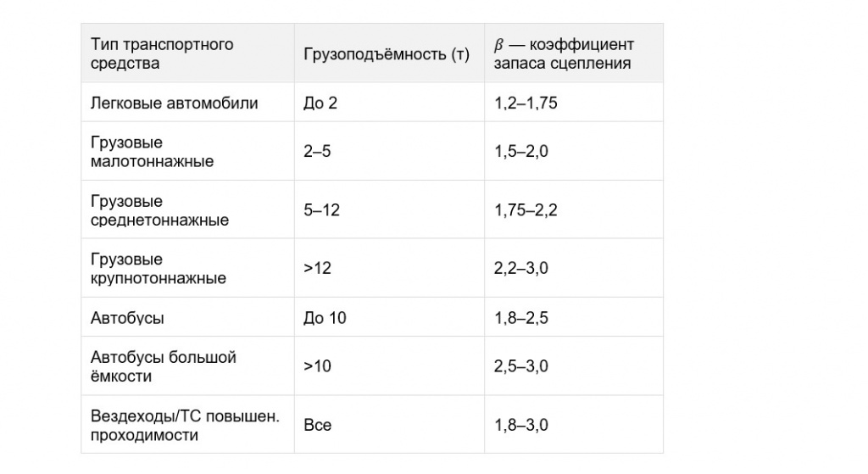Click the 'β — коэффициент запаса сцепления' header
Image resolution: width=868 pixels, height=474 pixels.
point(574,53)
